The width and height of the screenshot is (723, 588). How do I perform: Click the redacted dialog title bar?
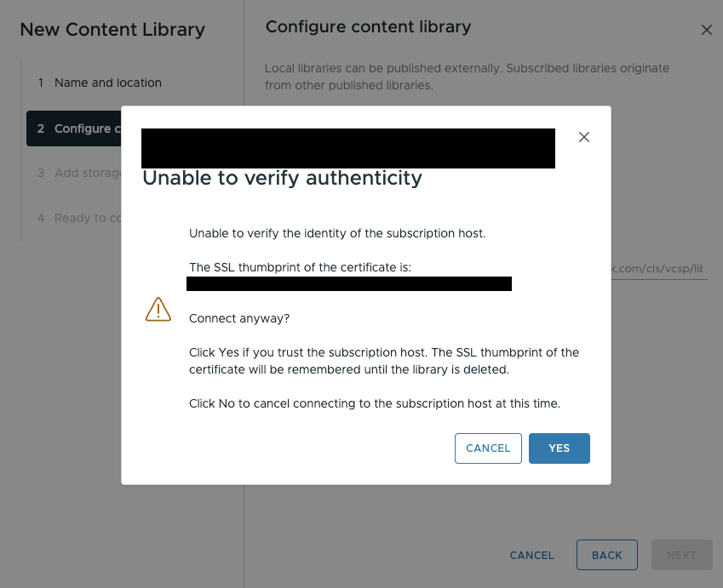tap(348, 148)
